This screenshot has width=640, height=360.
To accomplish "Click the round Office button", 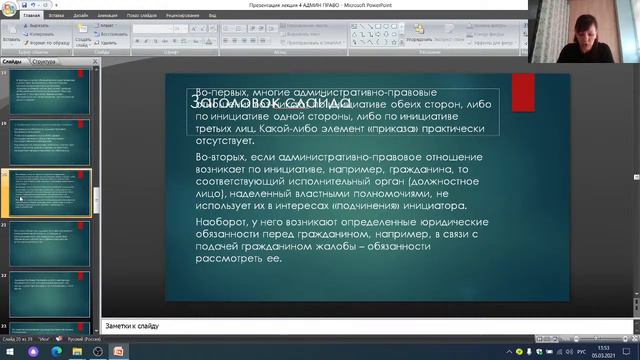I will (9, 9).
